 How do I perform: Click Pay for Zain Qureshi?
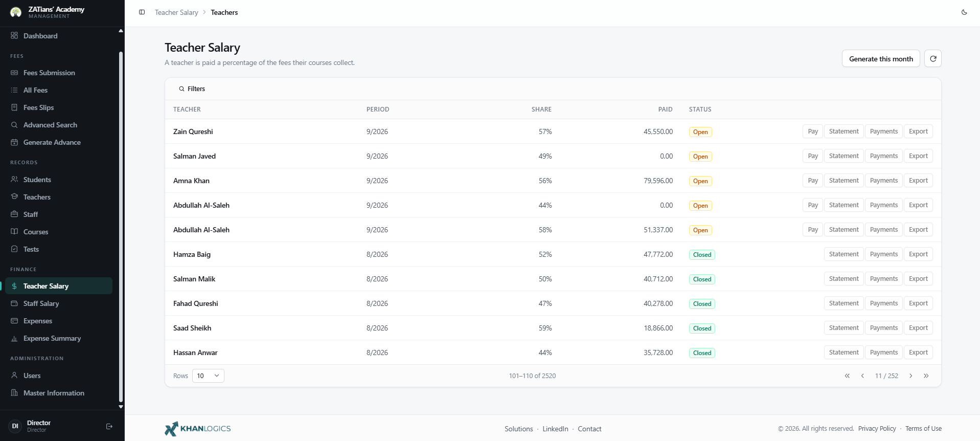click(813, 131)
